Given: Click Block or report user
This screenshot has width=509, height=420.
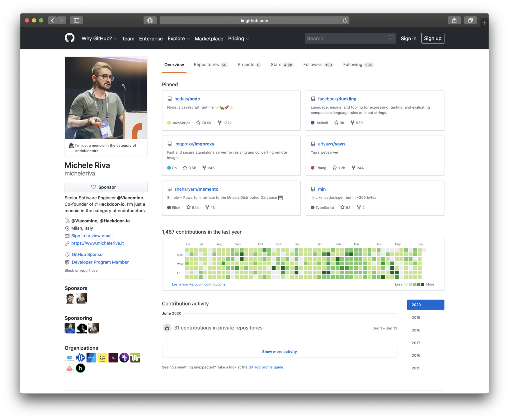Looking at the screenshot, I should click(x=82, y=271).
